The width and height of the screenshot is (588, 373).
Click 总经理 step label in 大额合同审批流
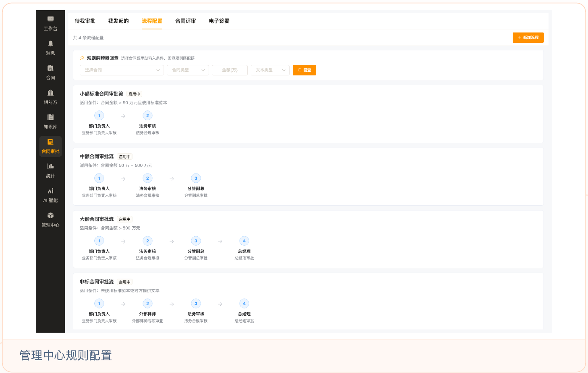244,251
